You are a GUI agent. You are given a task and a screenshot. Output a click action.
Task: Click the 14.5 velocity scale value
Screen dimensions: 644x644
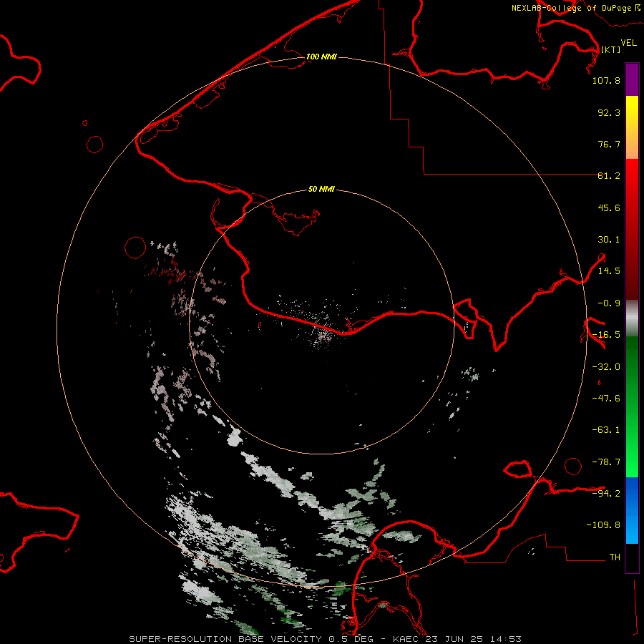[609, 271]
